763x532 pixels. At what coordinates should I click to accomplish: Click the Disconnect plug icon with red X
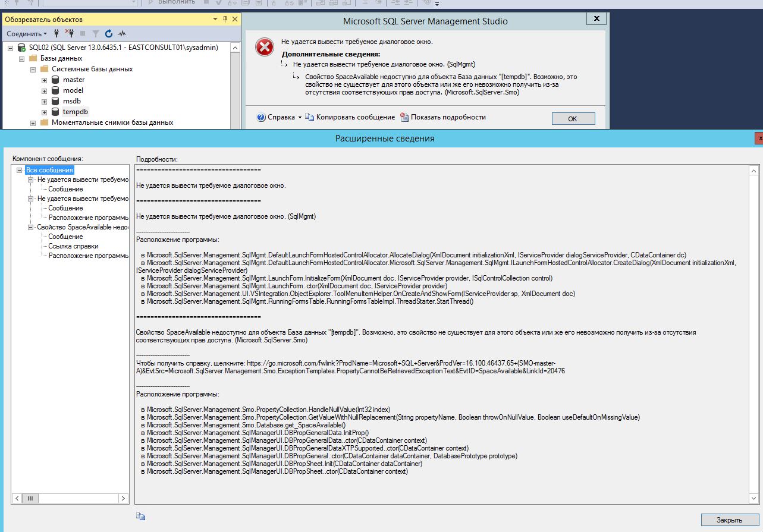pyautogui.click(x=70, y=34)
